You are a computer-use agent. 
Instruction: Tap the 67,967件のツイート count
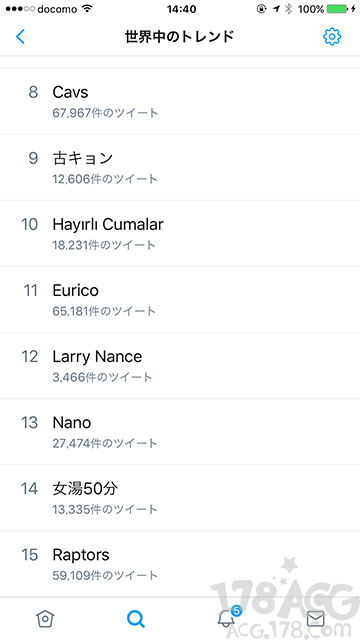pos(105,113)
